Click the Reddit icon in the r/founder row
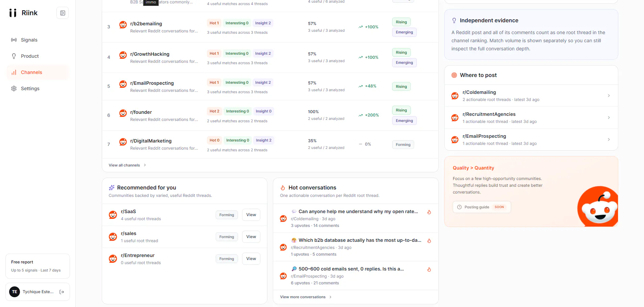644x307 pixels. tap(123, 113)
